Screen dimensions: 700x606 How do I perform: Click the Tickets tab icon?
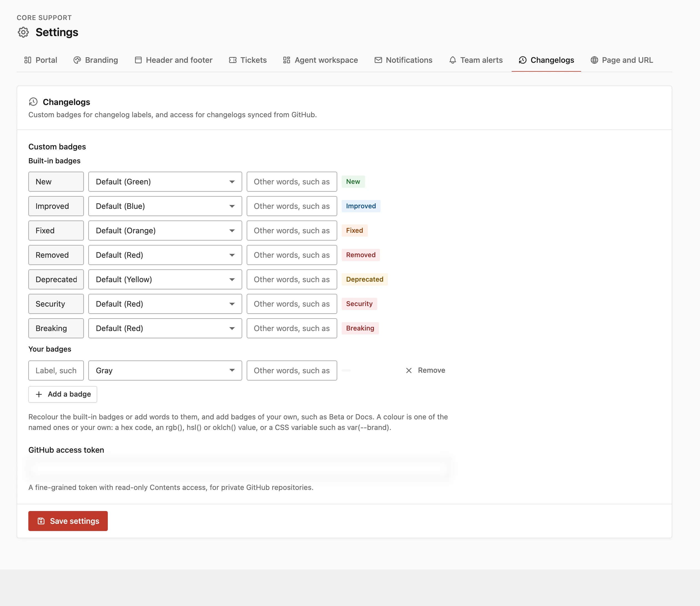(x=233, y=60)
